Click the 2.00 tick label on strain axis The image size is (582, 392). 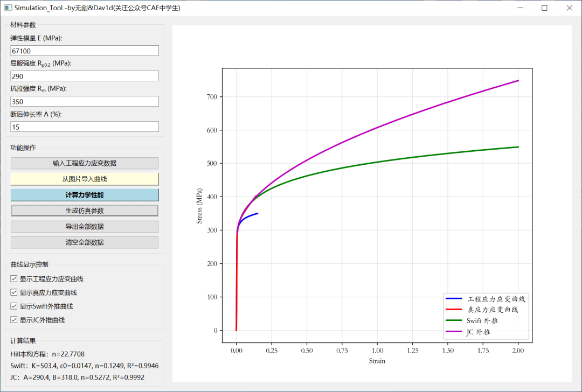click(518, 351)
